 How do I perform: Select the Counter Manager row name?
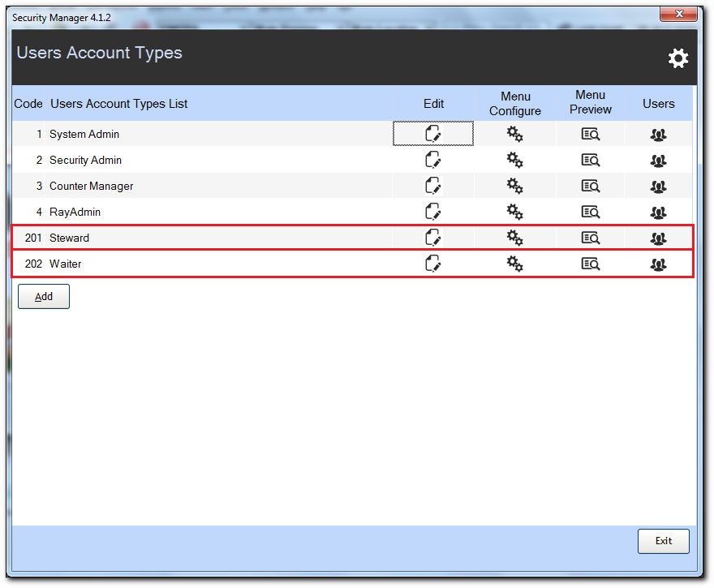[x=91, y=187]
